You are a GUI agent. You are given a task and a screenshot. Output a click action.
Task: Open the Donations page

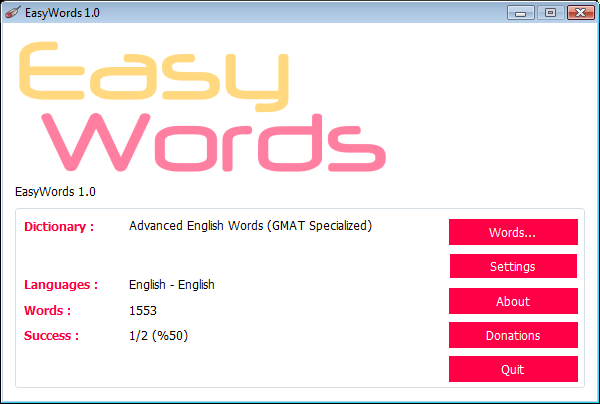(x=513, y=335)
